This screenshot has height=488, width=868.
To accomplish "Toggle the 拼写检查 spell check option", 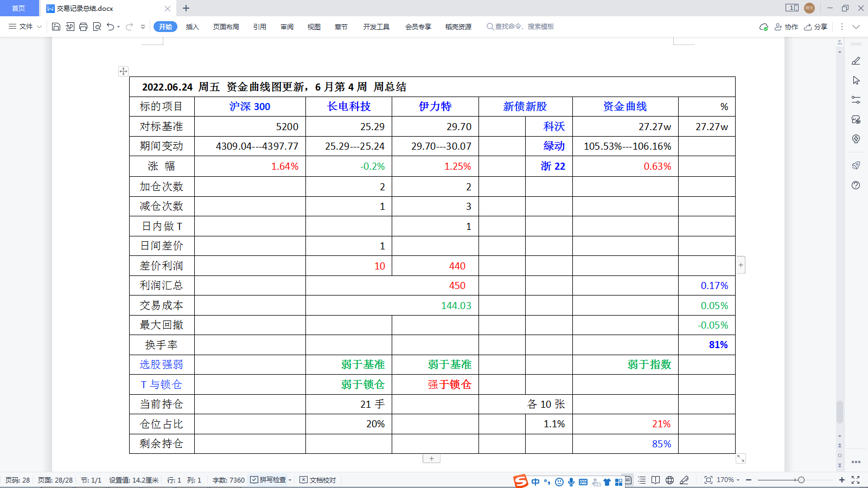I will click(270, 480).
